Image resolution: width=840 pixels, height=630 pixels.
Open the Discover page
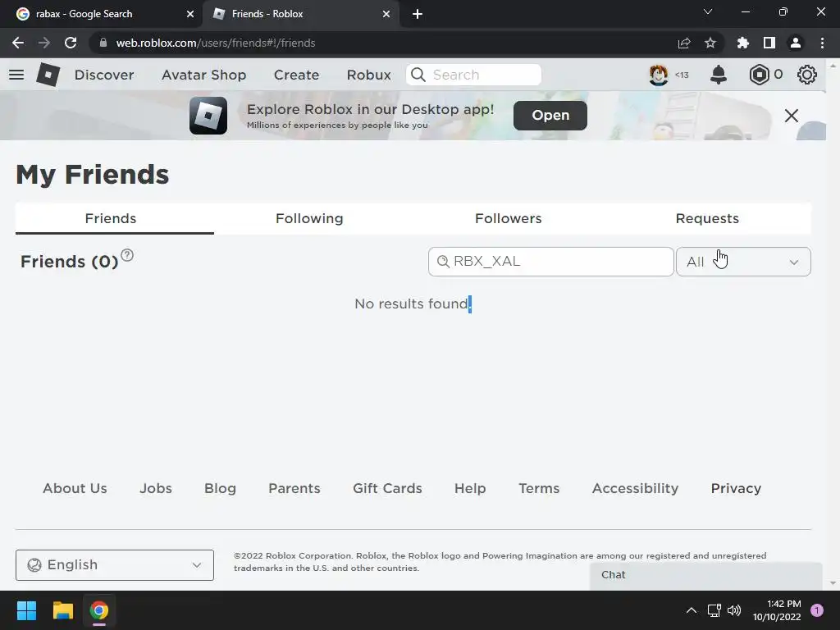tap(104, 75)
